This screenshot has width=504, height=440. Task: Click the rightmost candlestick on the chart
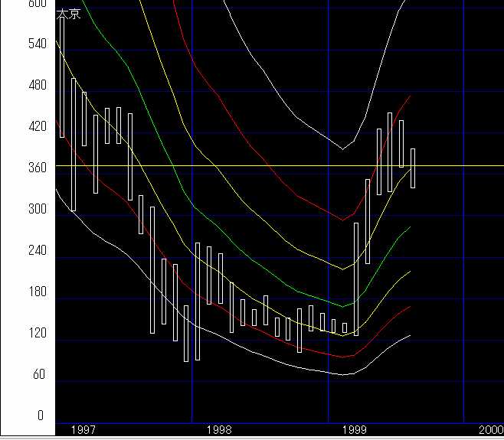413,168
